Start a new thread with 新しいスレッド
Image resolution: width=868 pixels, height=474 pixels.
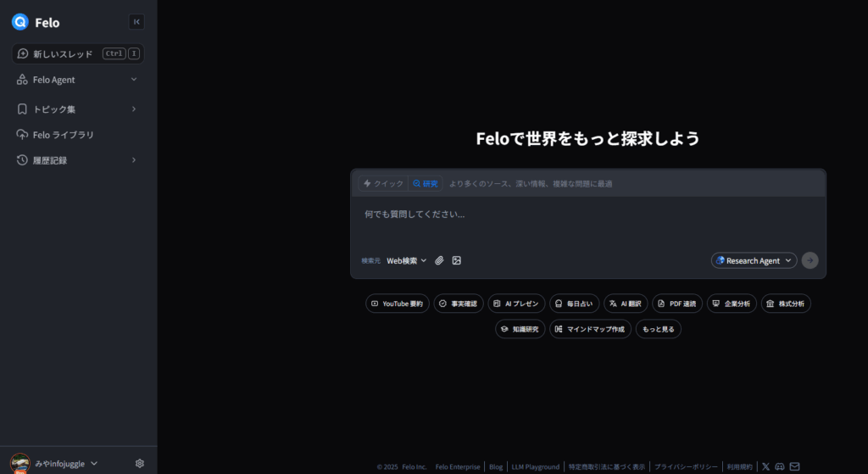pos(78,53)
